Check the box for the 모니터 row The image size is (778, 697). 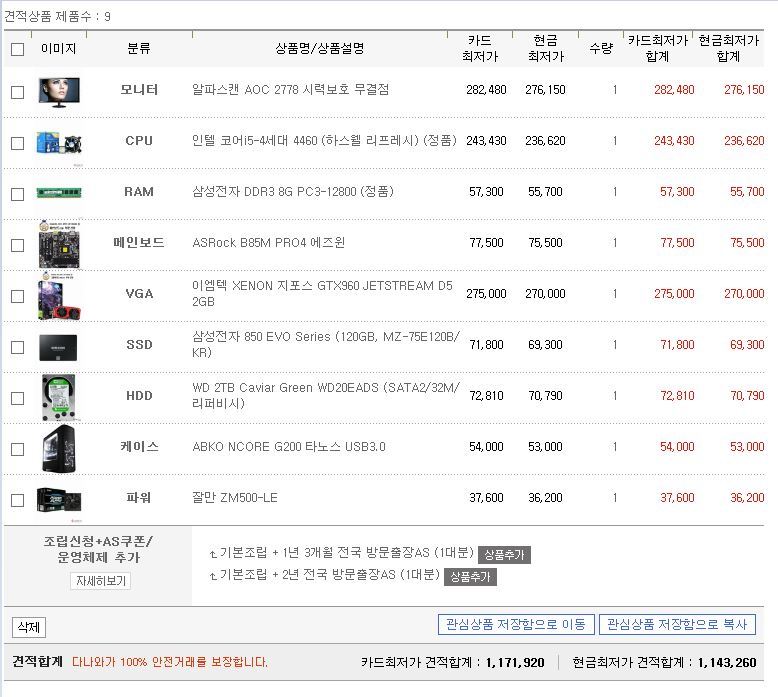tap(17, 92)
